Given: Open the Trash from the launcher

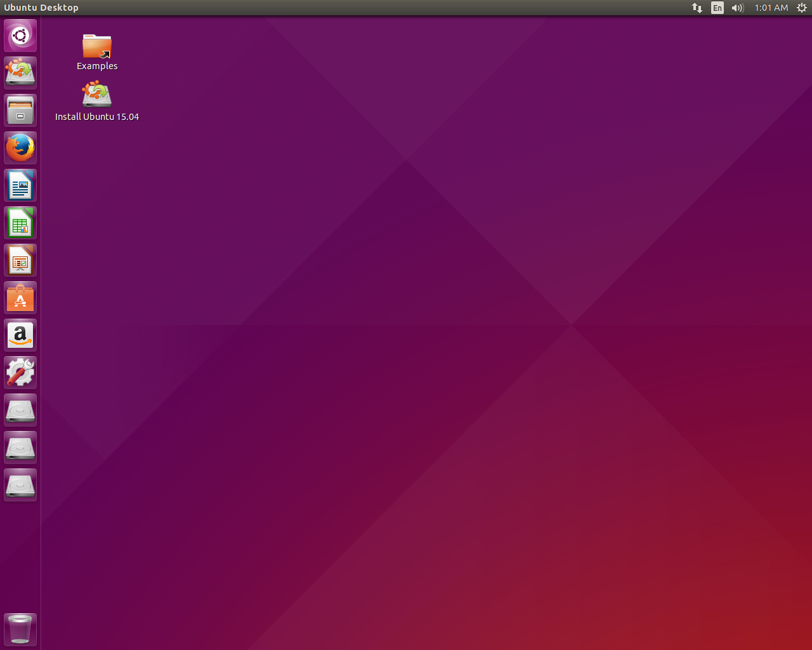Looking at the screenshot, I should click(20, 628).
